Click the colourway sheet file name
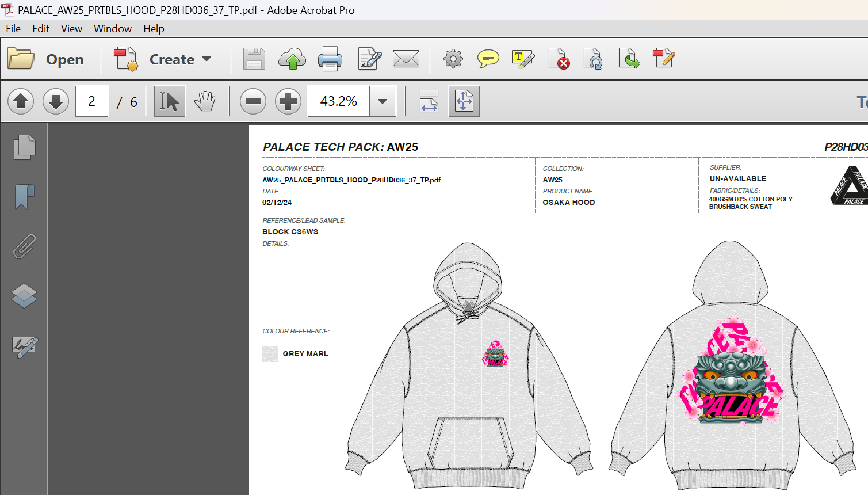The height and width of the screenshot is (495, 868). [x=351, y=180]
